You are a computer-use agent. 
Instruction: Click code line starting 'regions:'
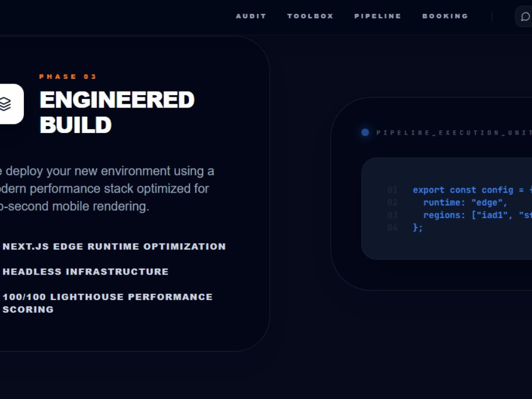pyautogui.click(x=477, y=215)
